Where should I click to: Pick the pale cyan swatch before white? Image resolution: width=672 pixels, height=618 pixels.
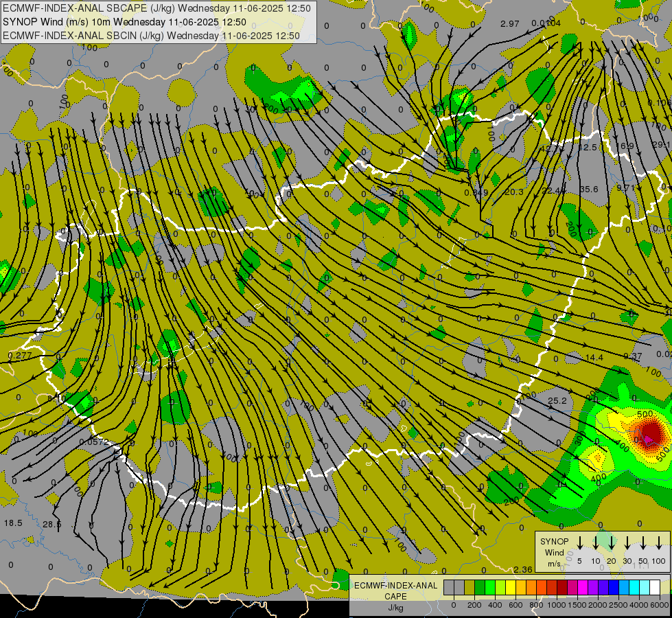[x=644, y=587]
